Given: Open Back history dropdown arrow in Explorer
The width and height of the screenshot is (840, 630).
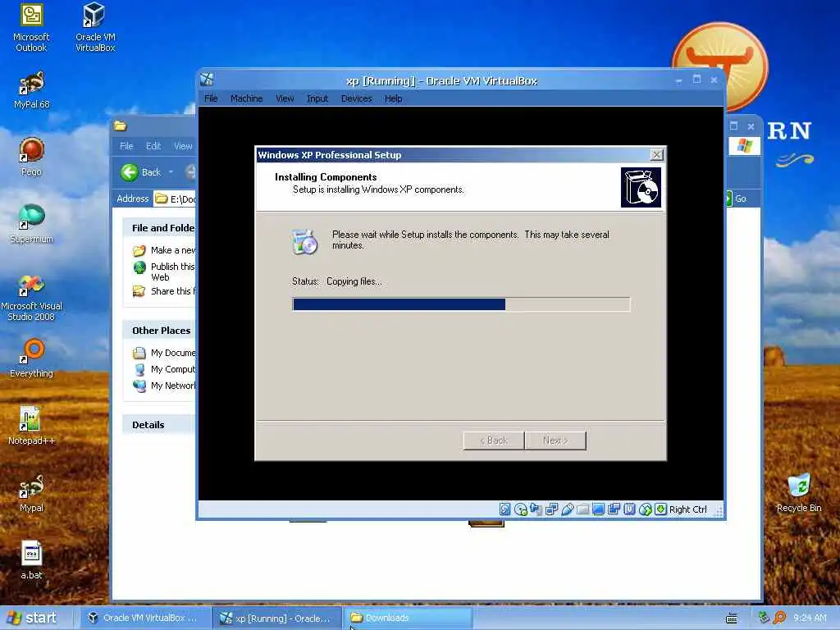Looking at the screenshot, I should (x=171, y=172).
